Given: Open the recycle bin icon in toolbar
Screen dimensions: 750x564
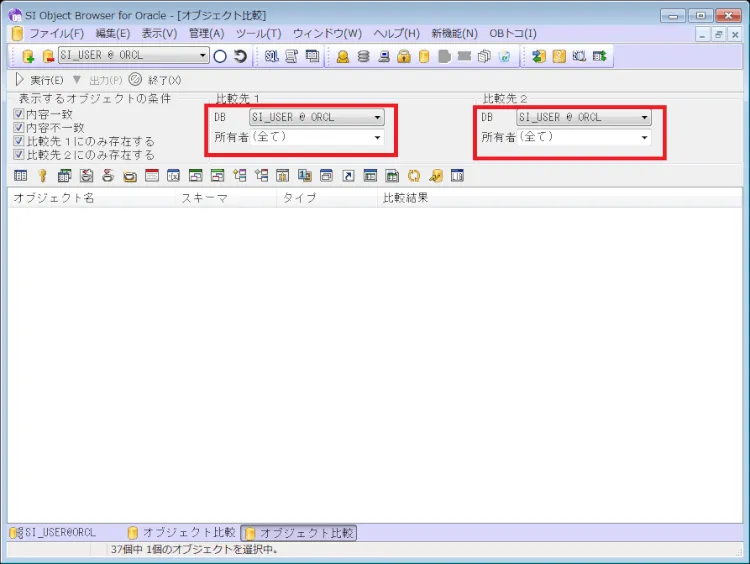Looking at the screenshot, I should point(505,56).
